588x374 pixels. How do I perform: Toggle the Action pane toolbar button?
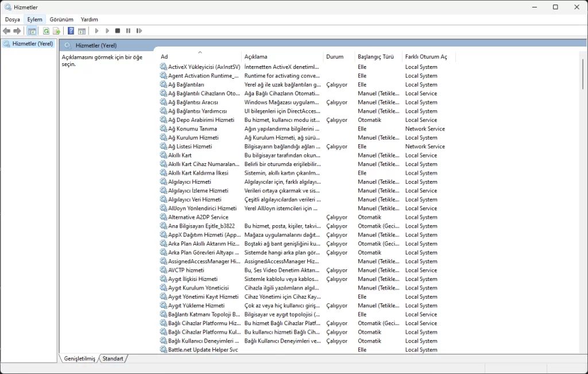pos(82,31)
